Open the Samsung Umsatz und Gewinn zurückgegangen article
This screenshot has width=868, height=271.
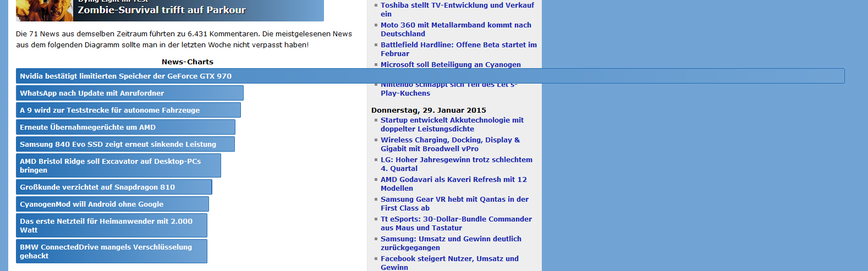(x=451, y=243)
